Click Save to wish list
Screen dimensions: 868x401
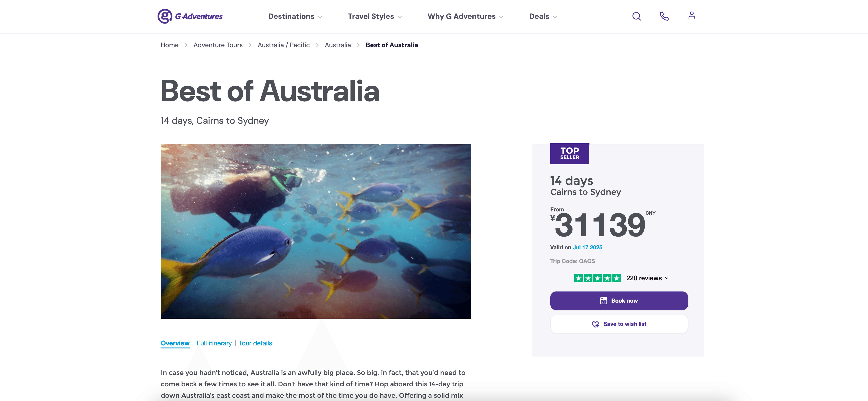point(624,324)
